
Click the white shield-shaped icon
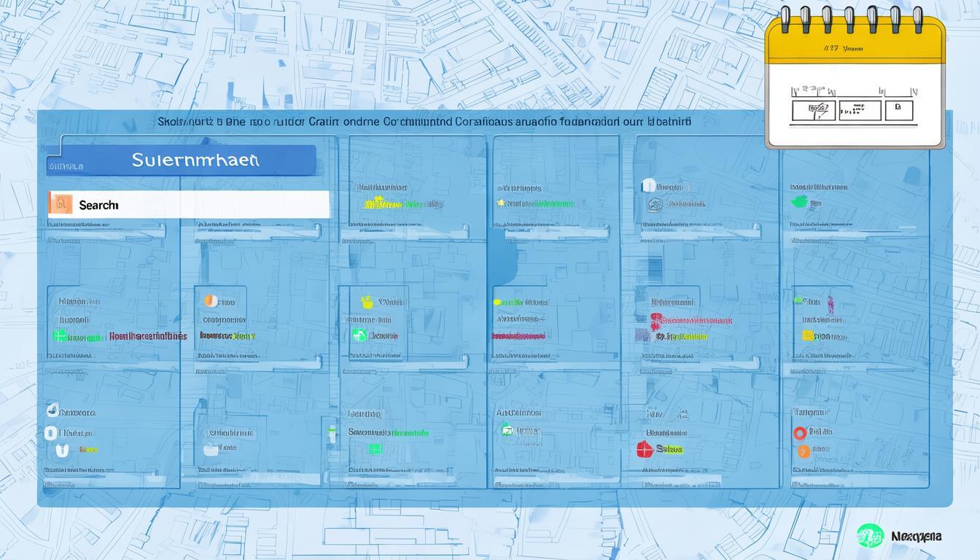(x=63, y=451)
